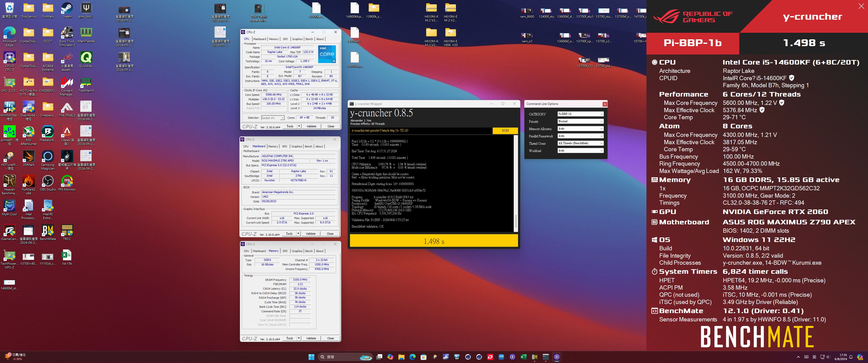
Task: Open the qmk_tool desktop icon
Action: pyautogui.click(x=86, y=10)
